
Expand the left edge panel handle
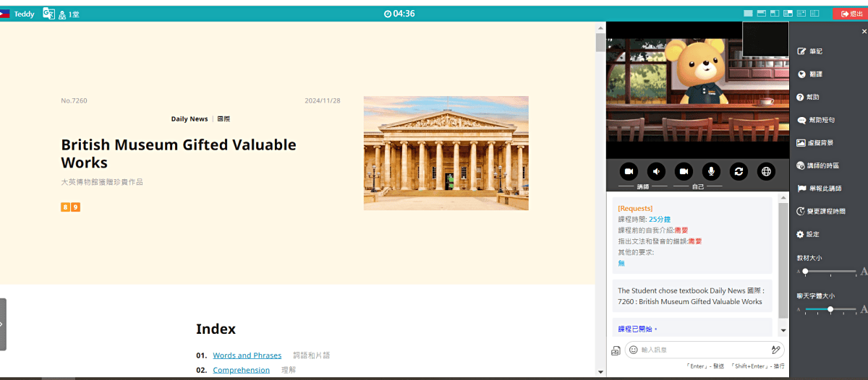pyautogui.click(x=3, y=324)
